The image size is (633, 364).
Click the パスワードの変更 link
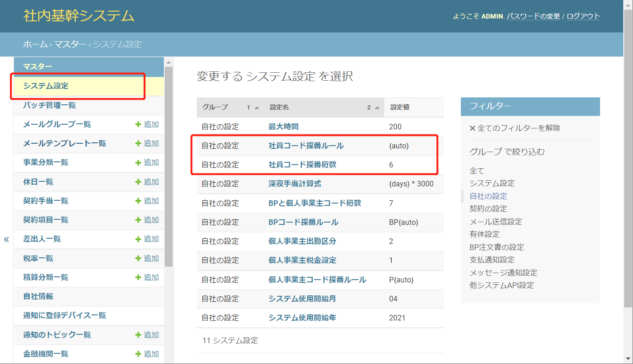point(533,16)
